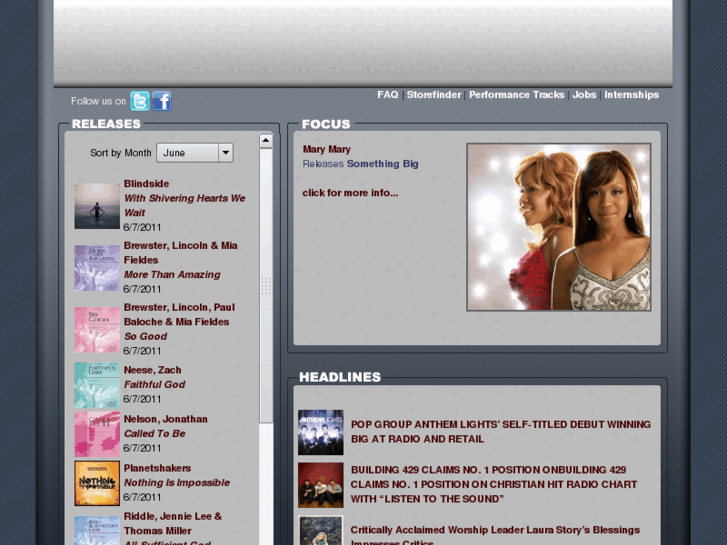Viewport: 727px width, 545px height.
Task: Open the Faithful God title link
Action: (154, 385)
